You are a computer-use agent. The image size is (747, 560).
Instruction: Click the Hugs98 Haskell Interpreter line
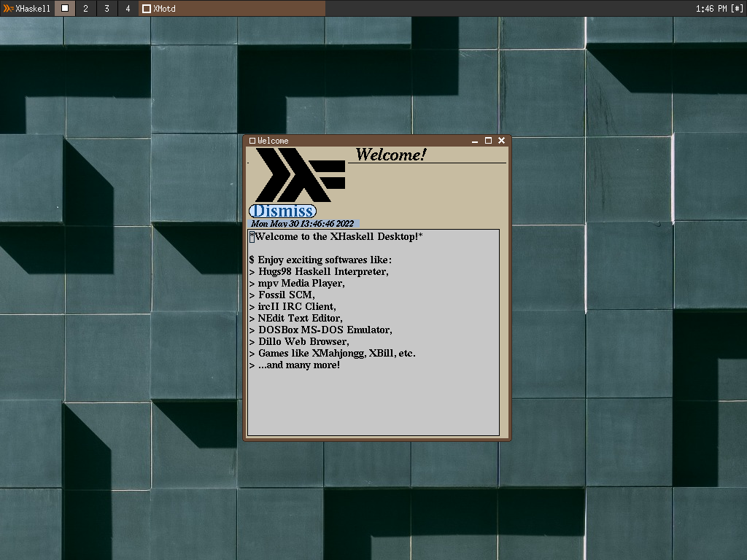[x=319, y=271]
